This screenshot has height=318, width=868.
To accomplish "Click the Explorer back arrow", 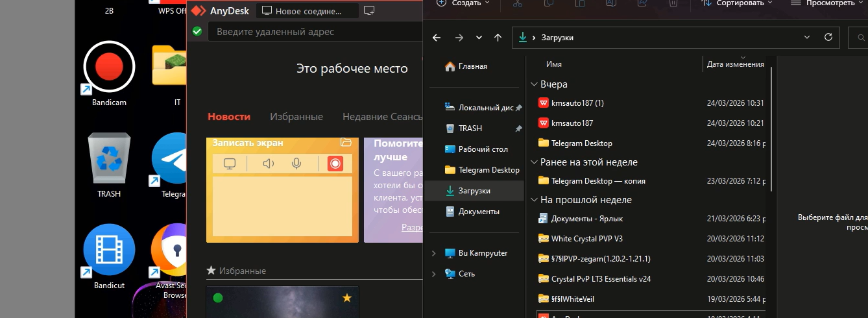I will tap(437, 38).
